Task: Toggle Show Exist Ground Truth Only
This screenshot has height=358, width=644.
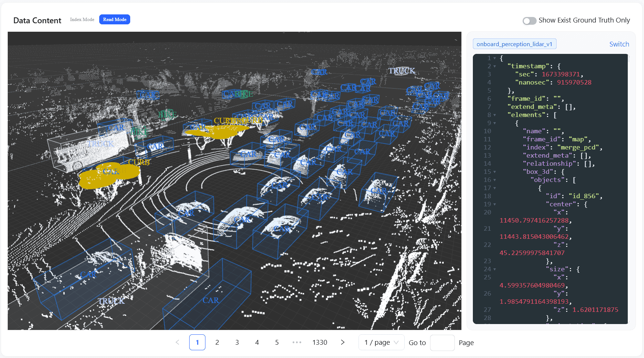Action: tap(529, 21)
